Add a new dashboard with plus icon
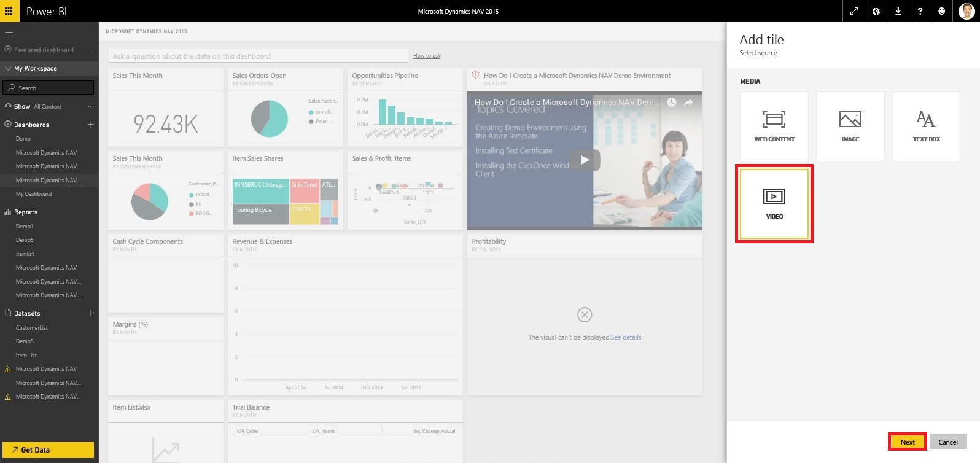The height and width of the screenshot is (463, 980). [x=91, y=125]
